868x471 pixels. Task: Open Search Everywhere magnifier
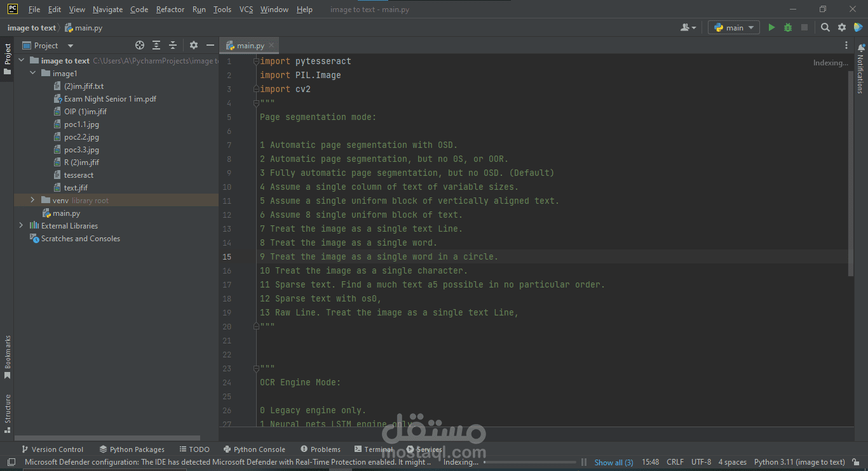[825, 27]
